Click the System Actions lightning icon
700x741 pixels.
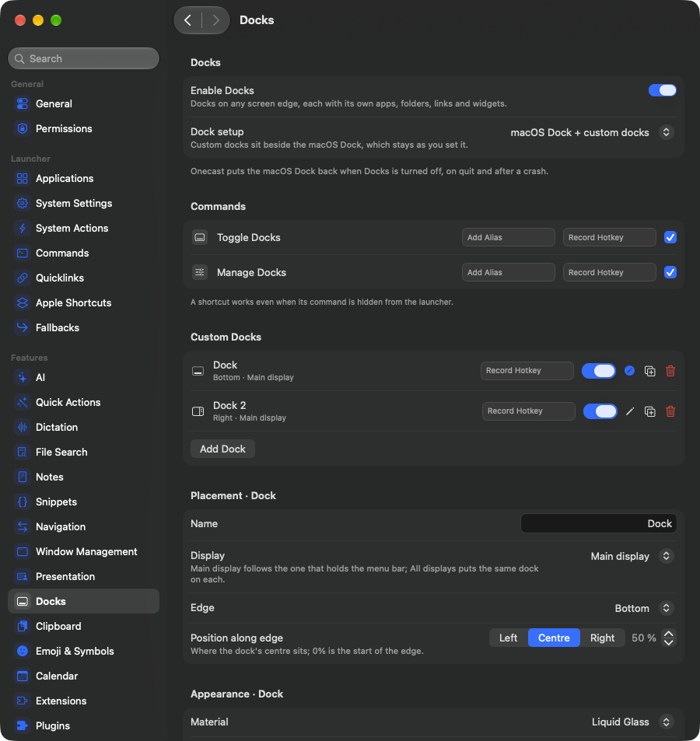tap(23, 229)
